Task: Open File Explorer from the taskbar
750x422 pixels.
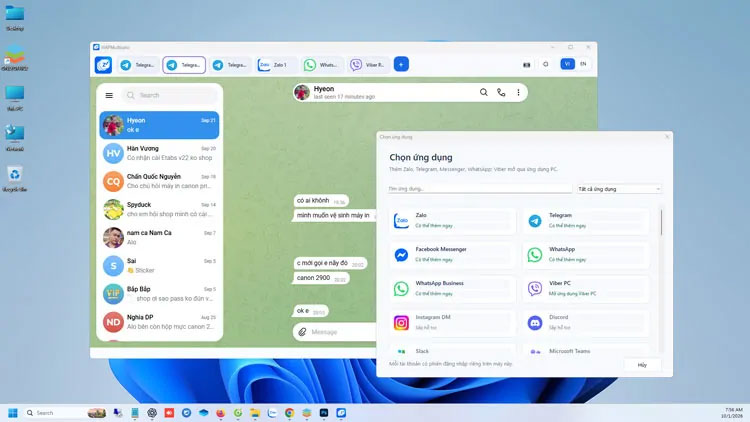Action: click(x=255, y=413)
